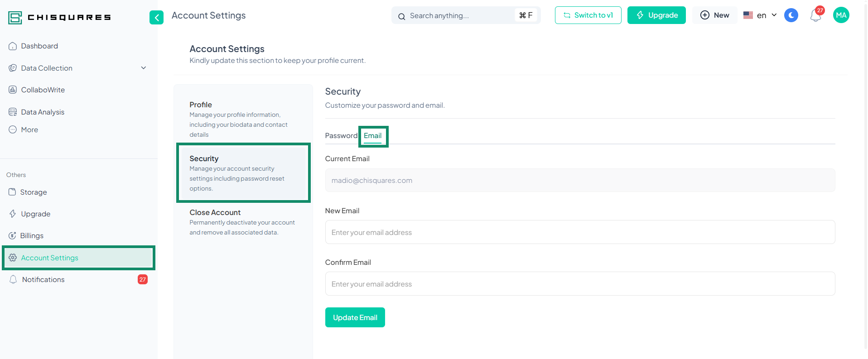Screen dimensions: 868x359
Task: Expand the Data Collection menu chevron
Action: pyautogui.click(x=144, y=68)
